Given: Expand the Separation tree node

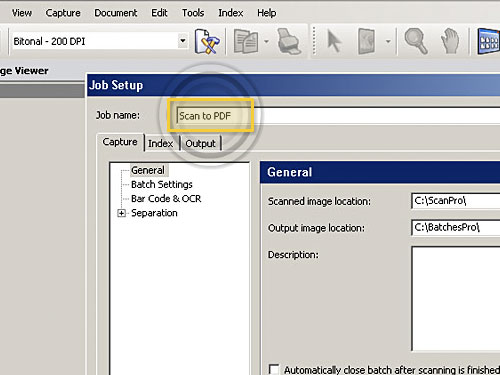Looking at the screenshot, I should 122,213.
